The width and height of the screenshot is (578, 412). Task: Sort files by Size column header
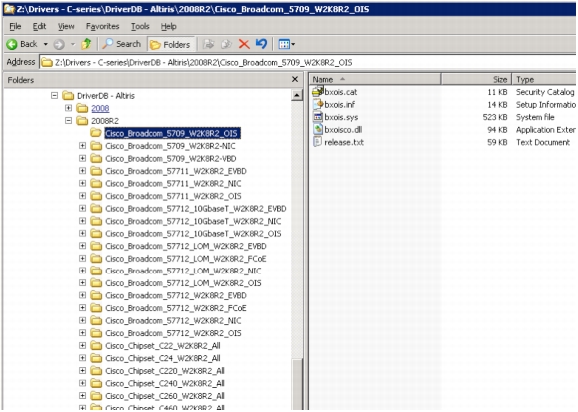[x=476, y=79]
